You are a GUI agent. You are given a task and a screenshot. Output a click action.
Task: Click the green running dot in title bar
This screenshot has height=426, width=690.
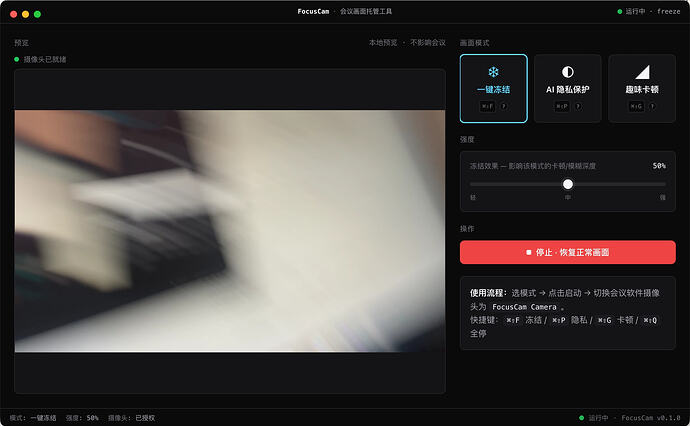click(620, 11)
